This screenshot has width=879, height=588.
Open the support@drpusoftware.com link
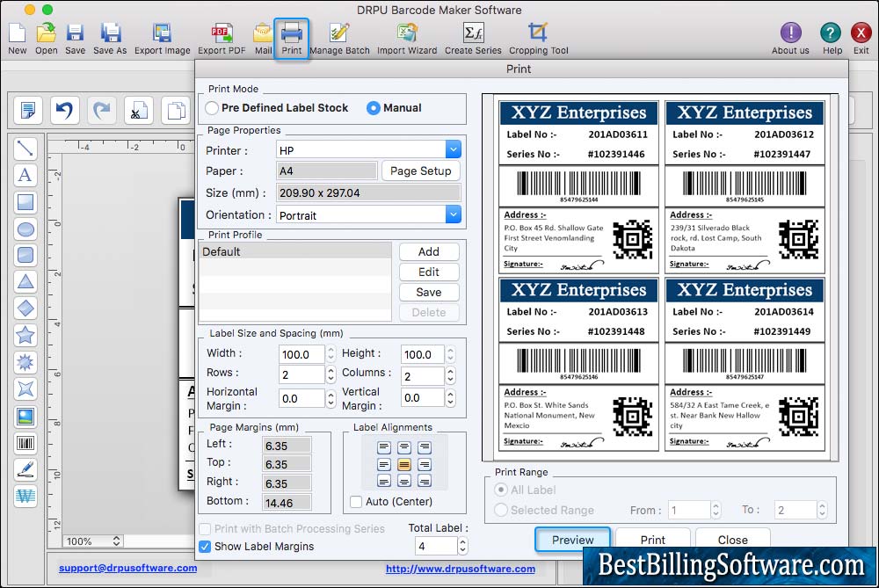click(x=128, y=568)
